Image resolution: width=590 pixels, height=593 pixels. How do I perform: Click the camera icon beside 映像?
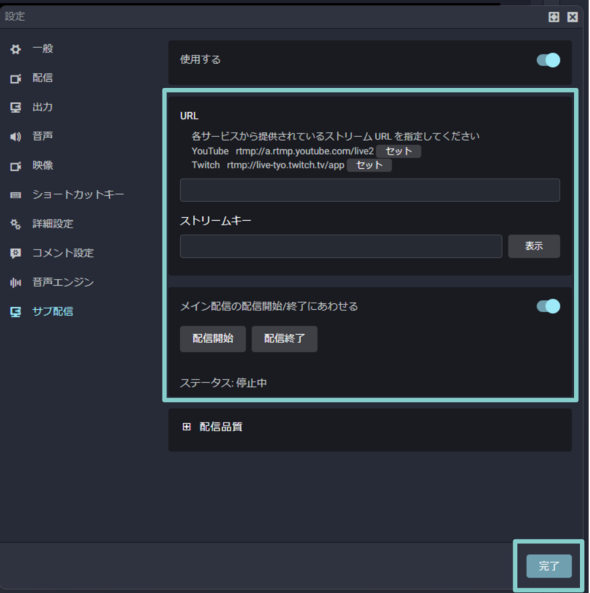coord(16,166)
